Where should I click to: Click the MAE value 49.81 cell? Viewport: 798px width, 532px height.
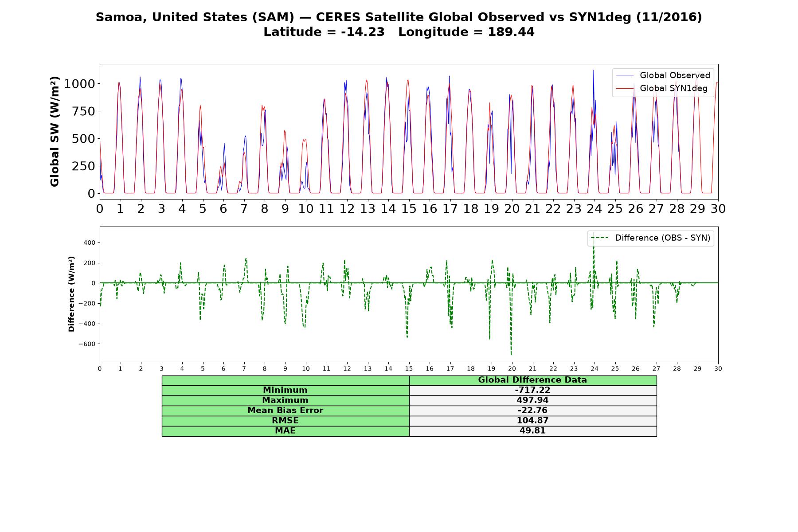532,431
